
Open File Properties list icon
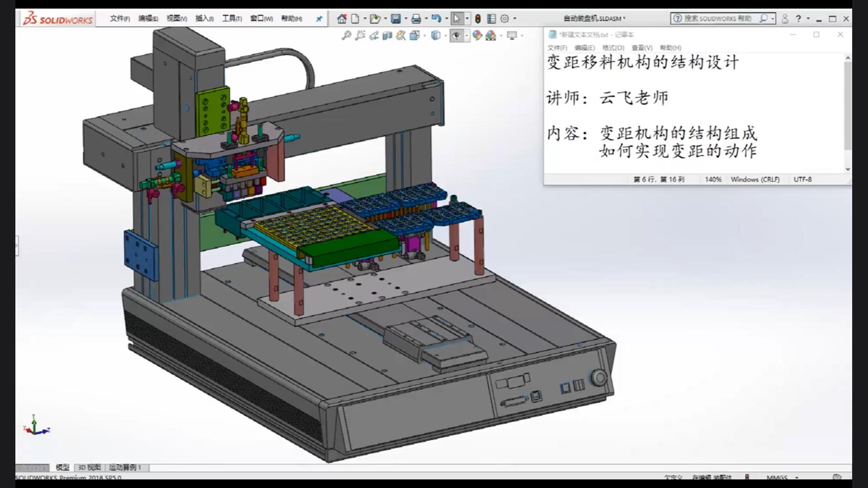click(x=491, y=19)
